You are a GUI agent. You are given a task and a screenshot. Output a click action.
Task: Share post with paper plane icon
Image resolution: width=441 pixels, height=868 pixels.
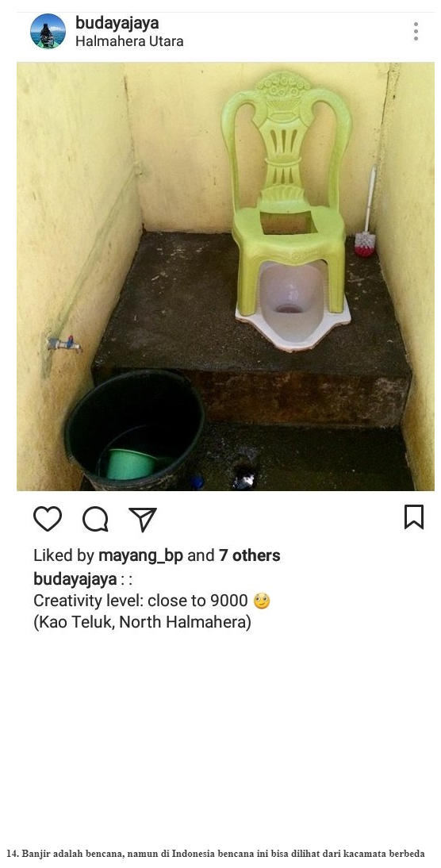143,519
